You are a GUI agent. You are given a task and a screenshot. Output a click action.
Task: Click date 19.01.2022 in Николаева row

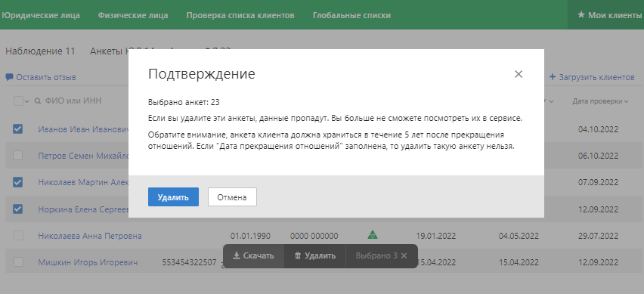coord(435,236)
